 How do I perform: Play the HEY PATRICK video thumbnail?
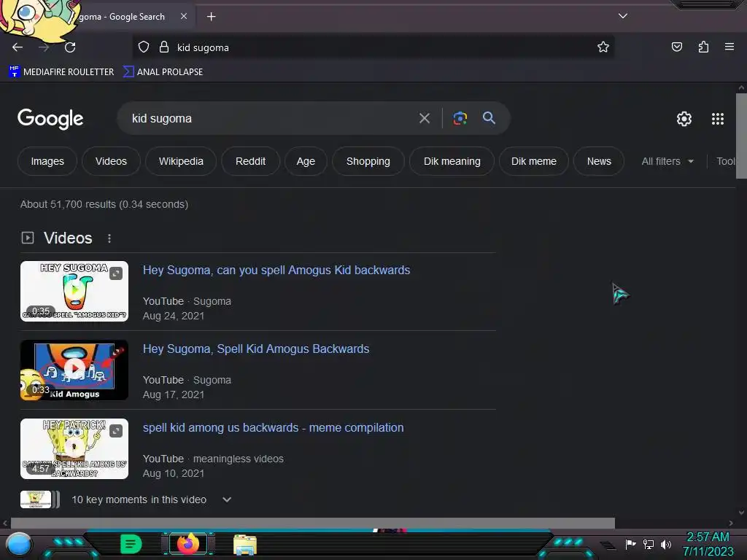coord(74,448)
